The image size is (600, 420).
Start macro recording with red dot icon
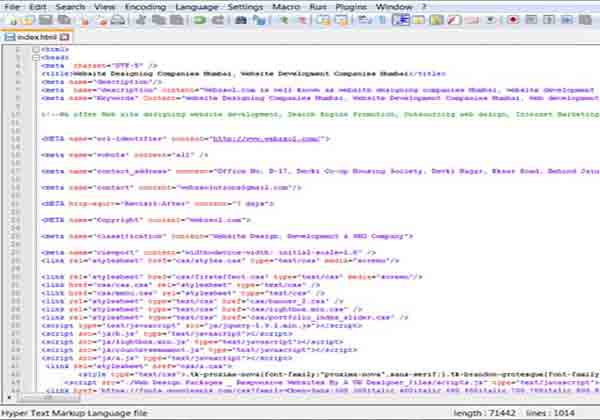point(513,20)
